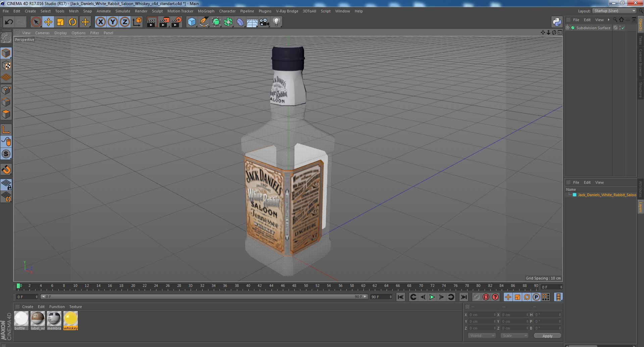The width and height of the screenshot is (644, 347).
Task: Open the Layout dropdown
Action: [614, 11]
